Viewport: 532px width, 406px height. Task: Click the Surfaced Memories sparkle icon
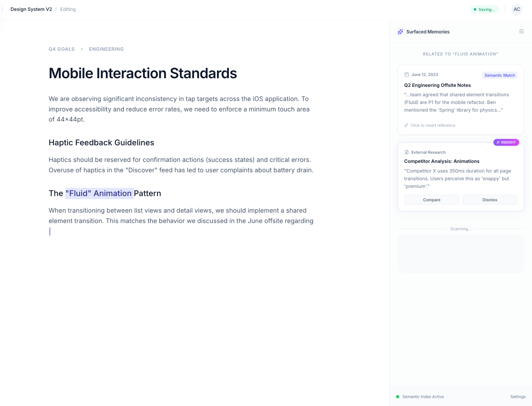pos(400,32)
